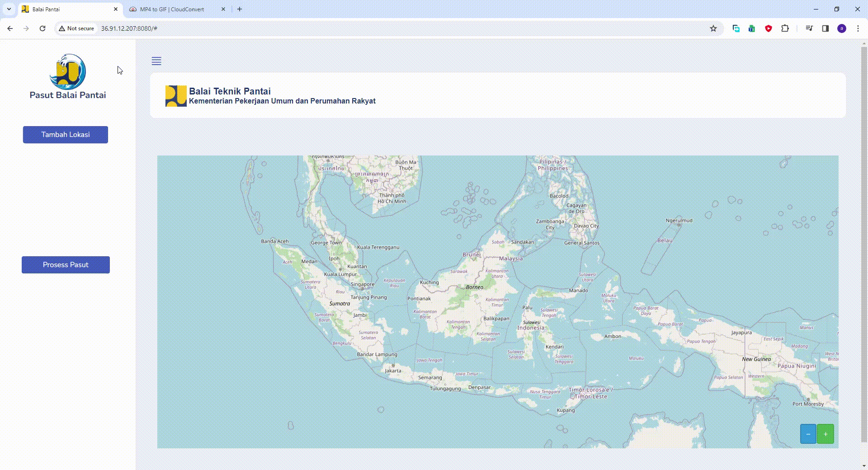This screenshot has width=868, height=470.
Task: Expand the tab search dropdown arrow
Action: tap(9, 9)
